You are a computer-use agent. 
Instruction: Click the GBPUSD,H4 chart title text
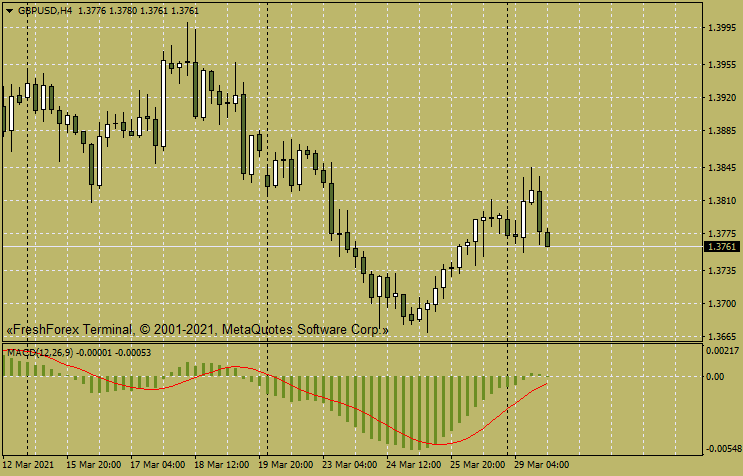(x=45, y=11)
